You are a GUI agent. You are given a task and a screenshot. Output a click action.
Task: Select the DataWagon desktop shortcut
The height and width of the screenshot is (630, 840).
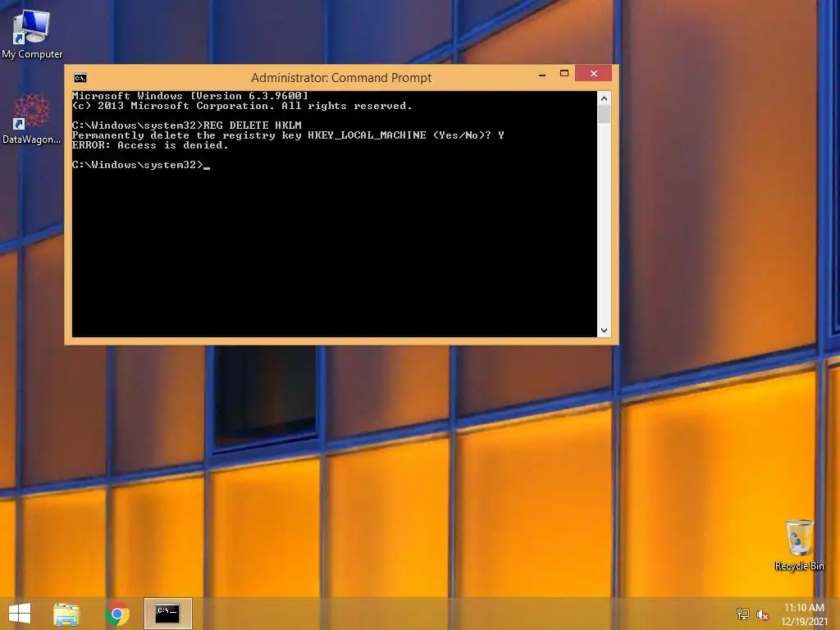point(32,119)
